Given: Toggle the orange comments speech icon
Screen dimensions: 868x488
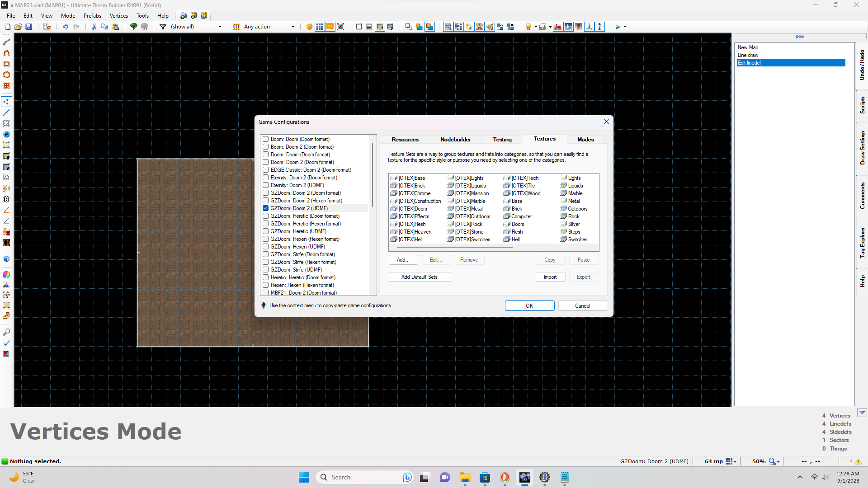Looking at the screenshot, I should point(330,27).
